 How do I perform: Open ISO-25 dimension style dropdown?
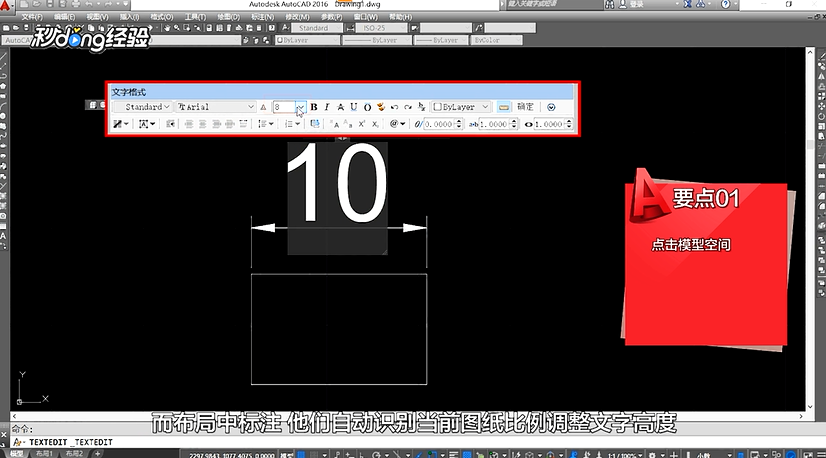(x=380, y=28)
